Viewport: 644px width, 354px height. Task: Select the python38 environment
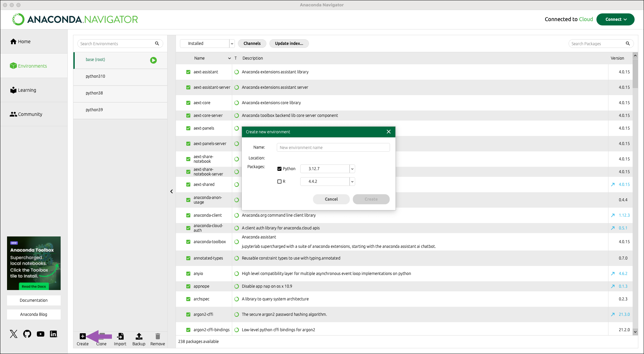point(120,93)
